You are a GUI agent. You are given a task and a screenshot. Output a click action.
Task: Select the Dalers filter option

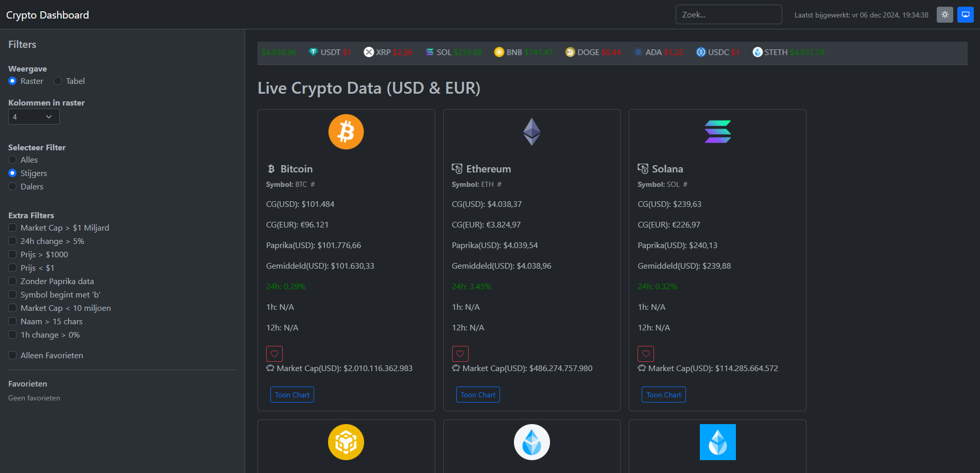(12, 186)
